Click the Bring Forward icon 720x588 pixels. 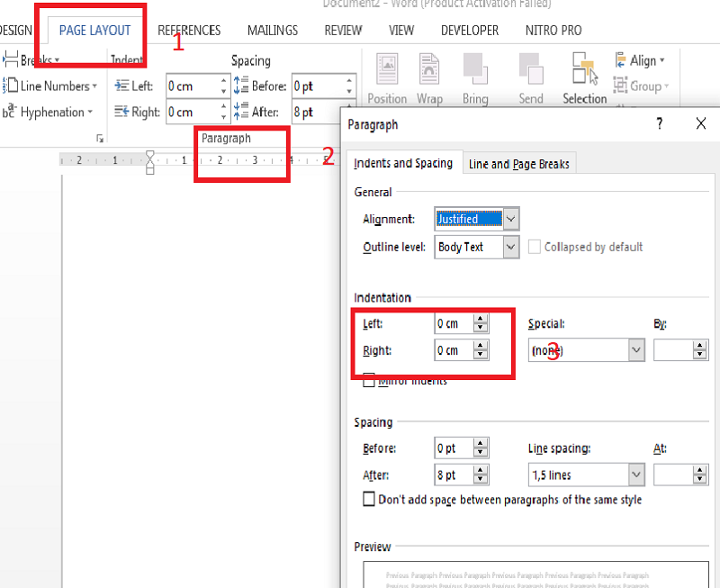[x=475, y=69]
